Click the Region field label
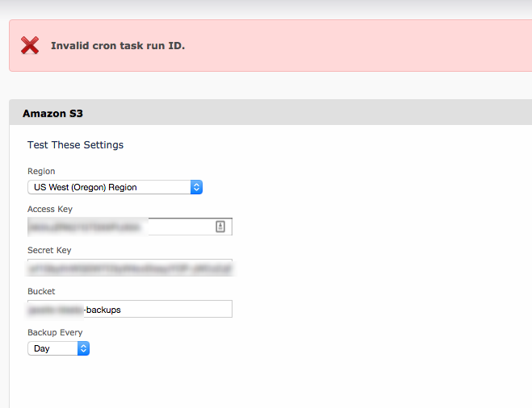 41,172
